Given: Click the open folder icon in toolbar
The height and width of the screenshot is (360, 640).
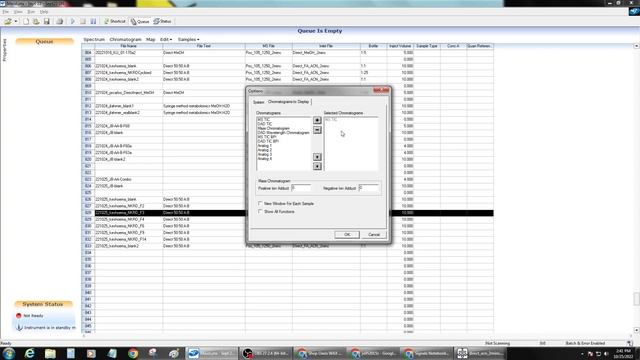Looking at the screenshot, I should (x=8, y=21).
